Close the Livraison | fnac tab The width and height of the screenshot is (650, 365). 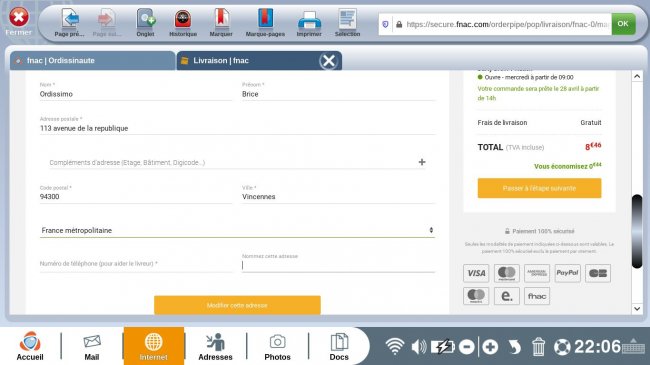(329, 61)
